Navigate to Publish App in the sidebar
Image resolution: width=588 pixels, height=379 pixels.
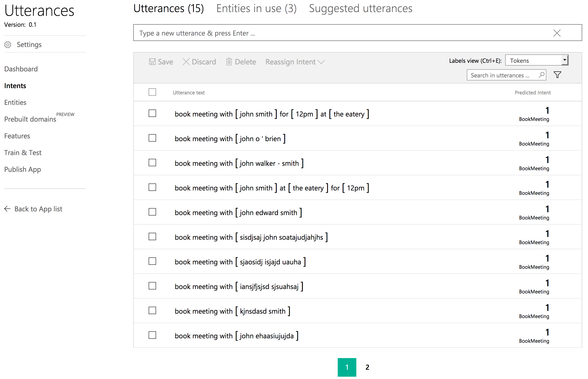coord(22,169)
